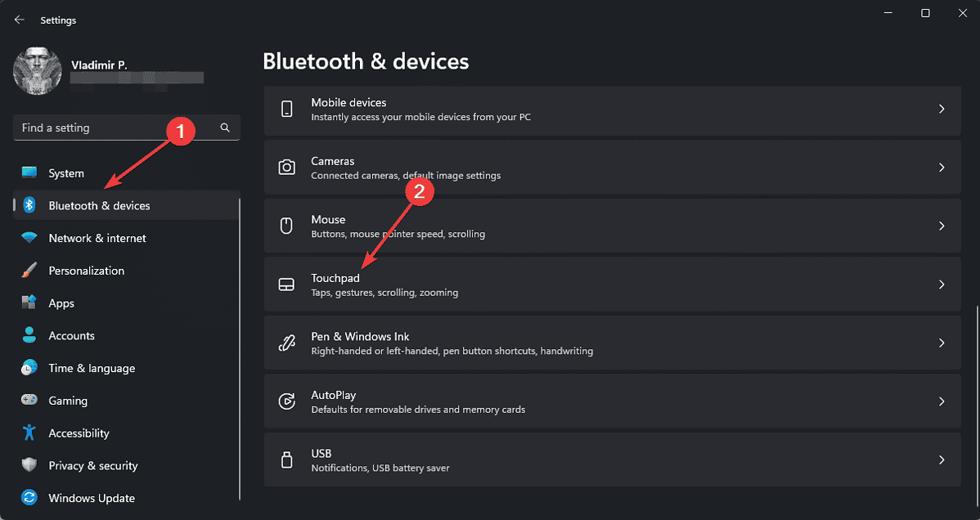The image size is (980, 520).
Task: Click the search magnifier icon
Action: click(225, 128)
